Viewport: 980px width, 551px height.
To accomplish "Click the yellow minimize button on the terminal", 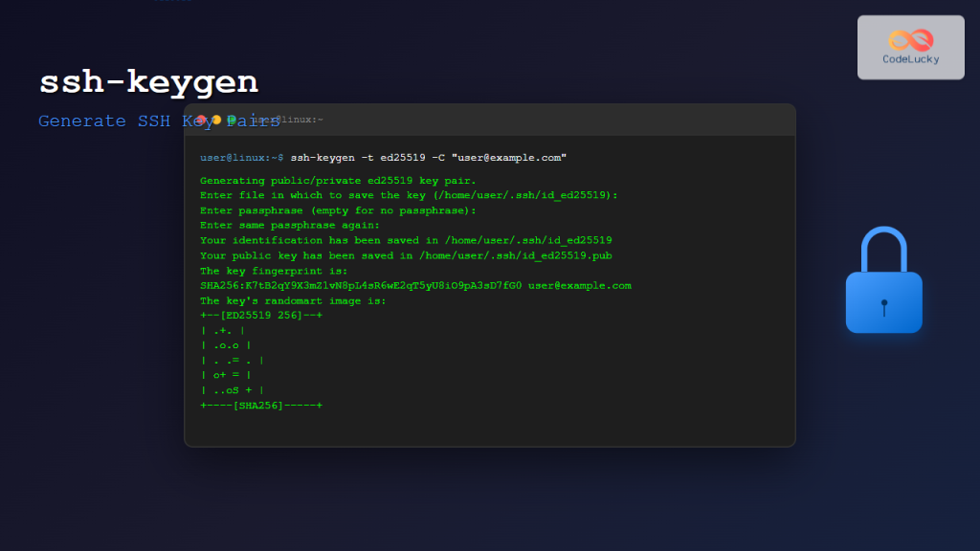I will tap(217, 119).
